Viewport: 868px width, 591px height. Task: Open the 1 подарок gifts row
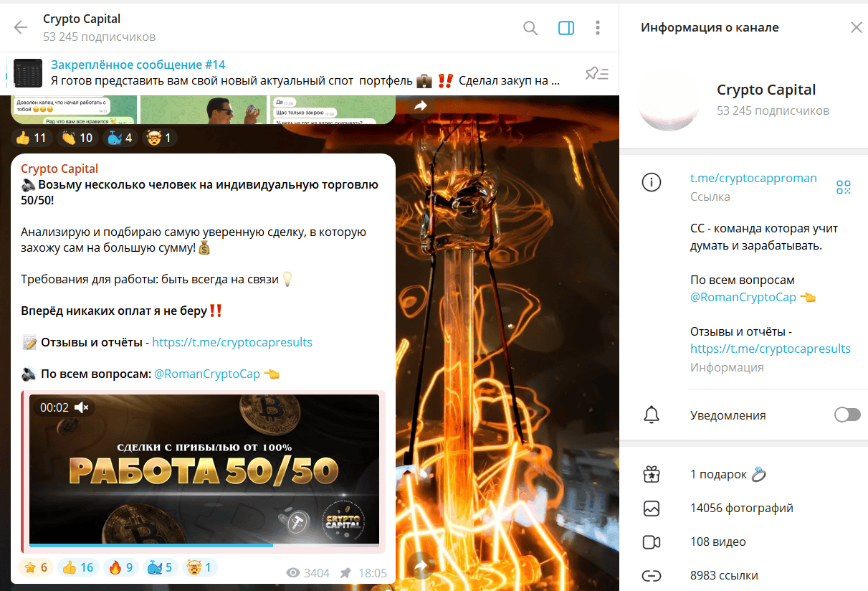click(743, 474)
